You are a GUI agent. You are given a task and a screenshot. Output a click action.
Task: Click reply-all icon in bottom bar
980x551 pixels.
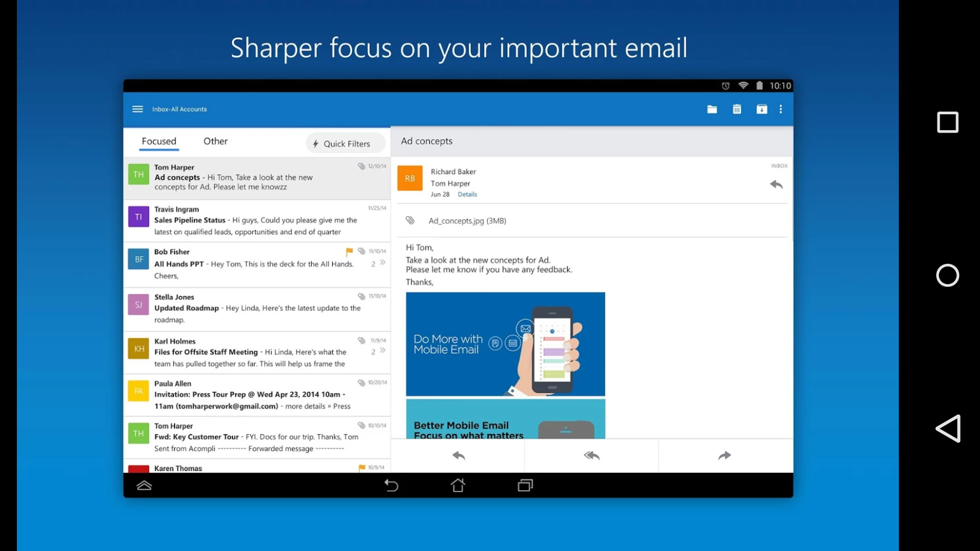pos(592,456)
